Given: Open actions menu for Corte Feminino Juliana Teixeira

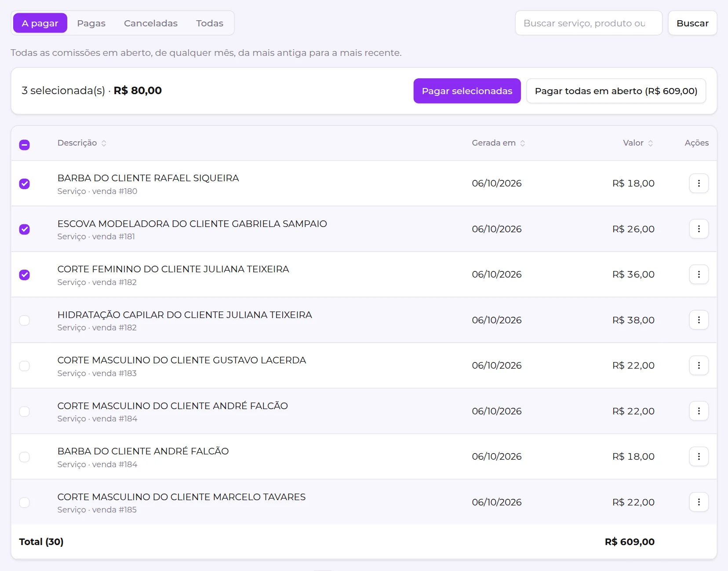Looking at the screenshot, I should (699, 275).
